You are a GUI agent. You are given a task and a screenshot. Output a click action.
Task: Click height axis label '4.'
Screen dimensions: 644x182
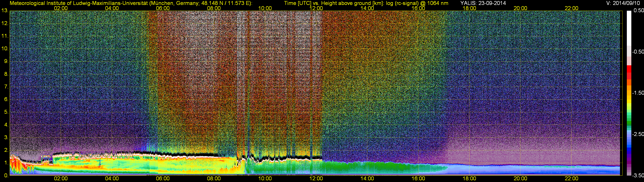coord(6,125)
